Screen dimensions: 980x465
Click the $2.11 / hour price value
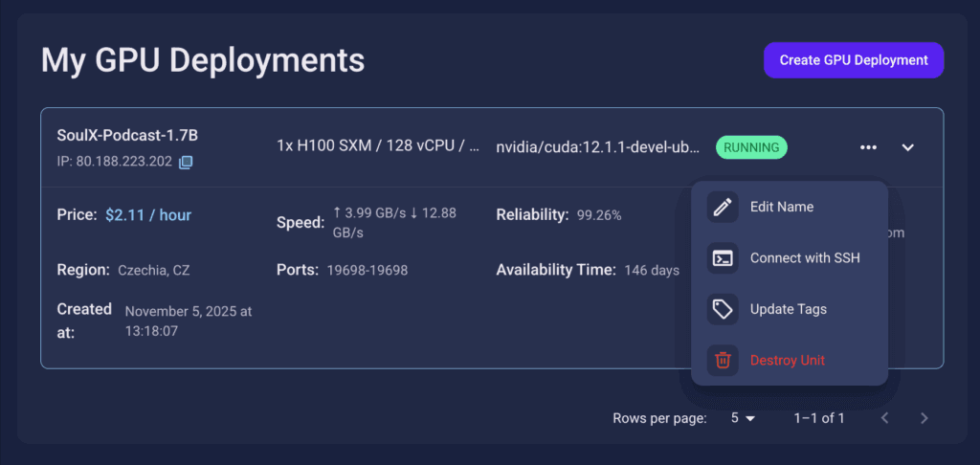click(148, 215)
